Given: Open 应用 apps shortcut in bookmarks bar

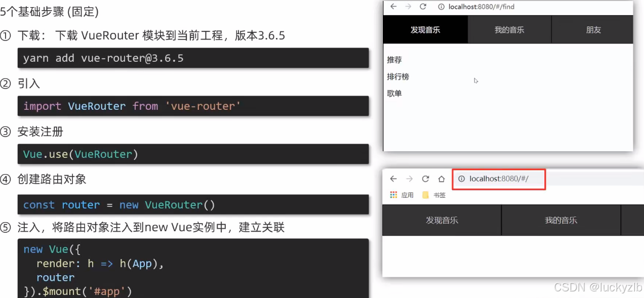Looking at the screenshot, I should (402, 195).
